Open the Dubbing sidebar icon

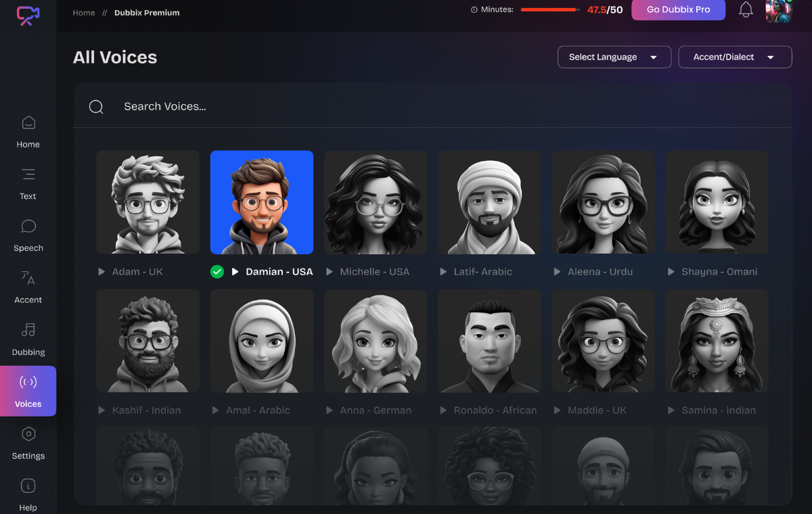point(28,330)
